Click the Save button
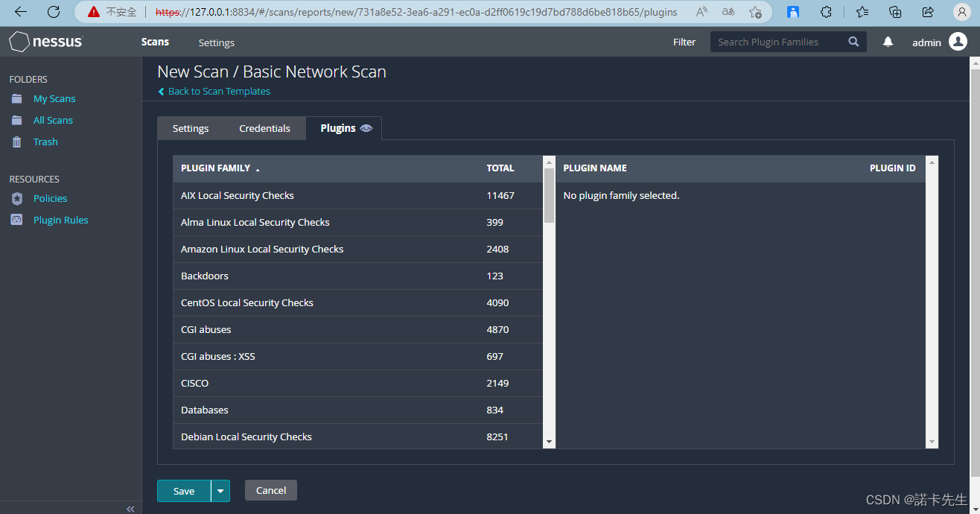The image size is (980, 514). click(184, 491)
